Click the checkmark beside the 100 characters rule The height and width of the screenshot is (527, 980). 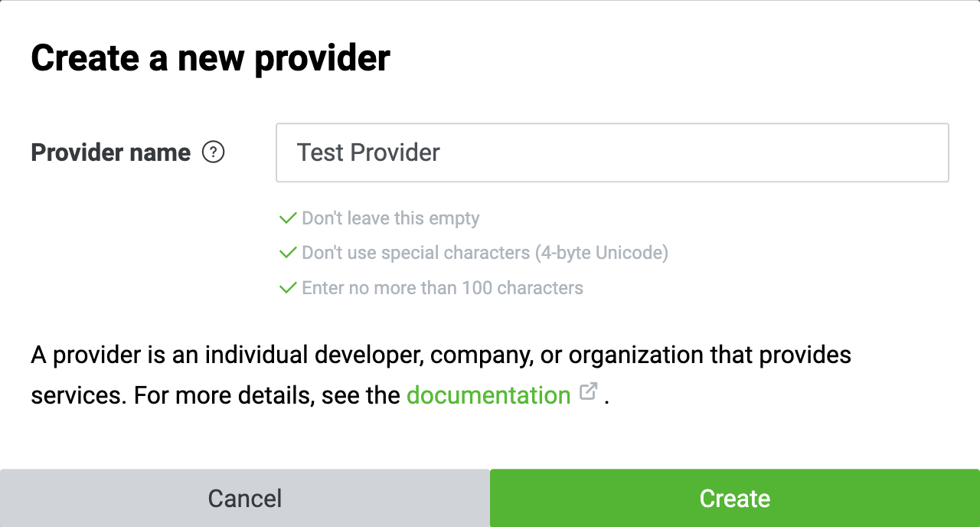pyautogui.click(x=288, y=288)
